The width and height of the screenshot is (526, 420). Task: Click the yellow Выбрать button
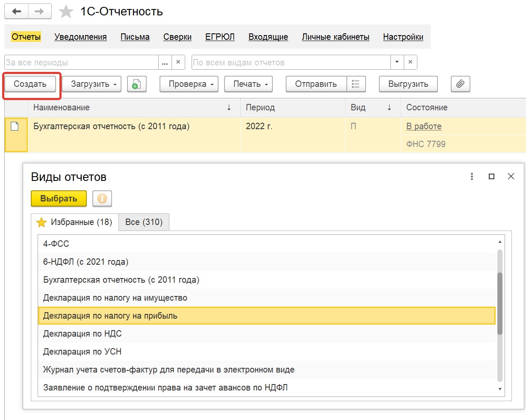59,198
